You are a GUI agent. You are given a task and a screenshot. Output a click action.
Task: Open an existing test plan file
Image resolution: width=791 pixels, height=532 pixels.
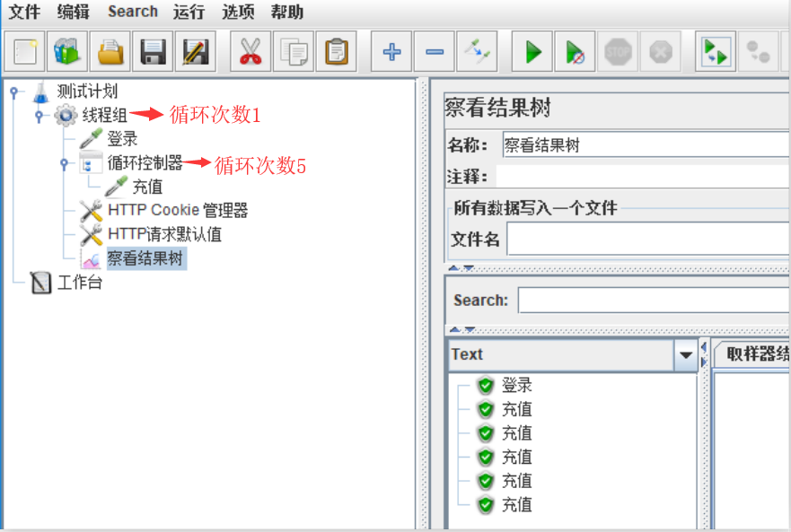tap(109, 51)
